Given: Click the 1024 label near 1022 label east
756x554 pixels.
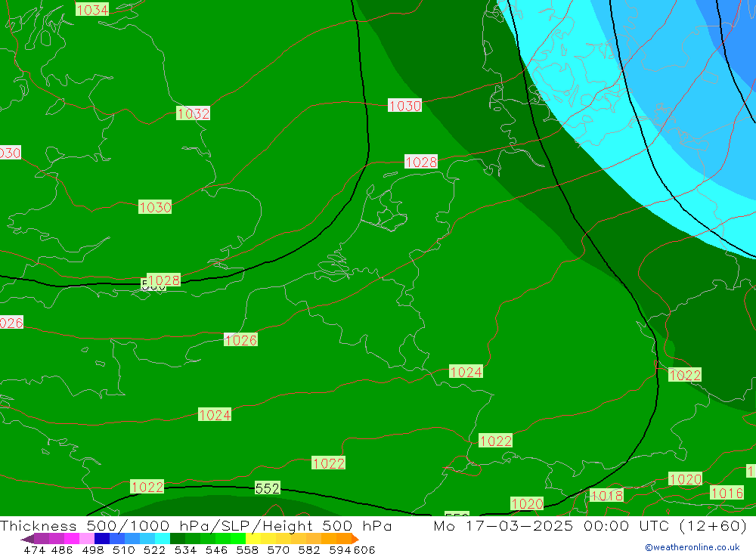Looking at the screenshot, I should [466, 372].
